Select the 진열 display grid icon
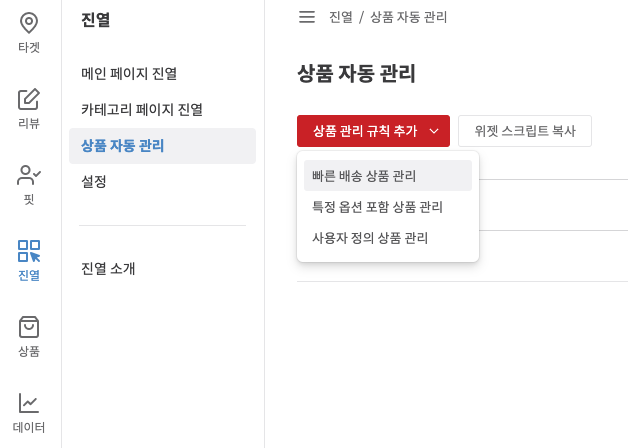The image size is (628, 448). click(x=29, y=251)
